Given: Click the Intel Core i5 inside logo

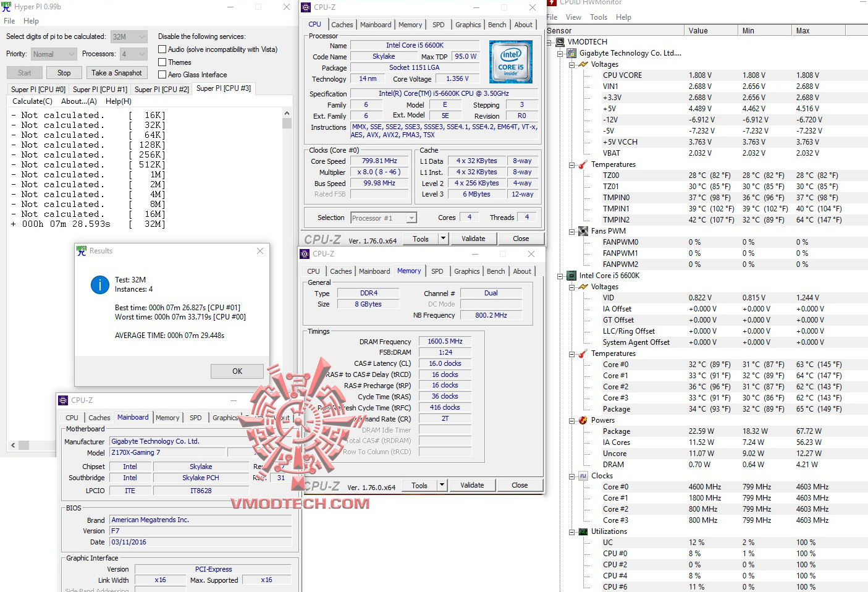Looking at the screenshot, I should click(x=511, y=62).
